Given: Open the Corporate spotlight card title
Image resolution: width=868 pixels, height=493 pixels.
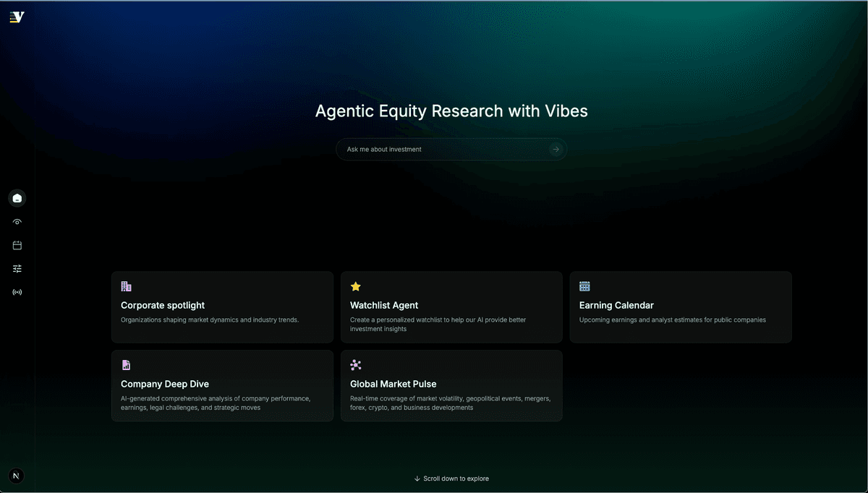Looking at the screenshot, I should (163, 305).
